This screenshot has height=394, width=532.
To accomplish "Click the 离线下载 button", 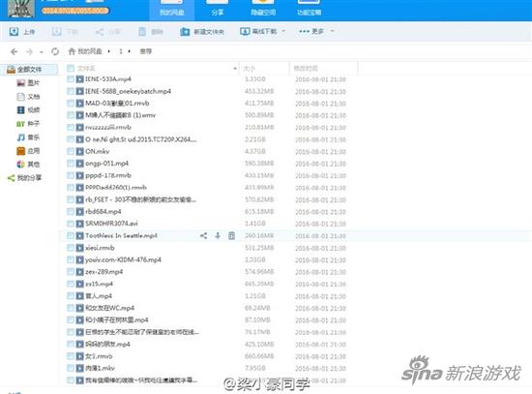I will point(258,32).
